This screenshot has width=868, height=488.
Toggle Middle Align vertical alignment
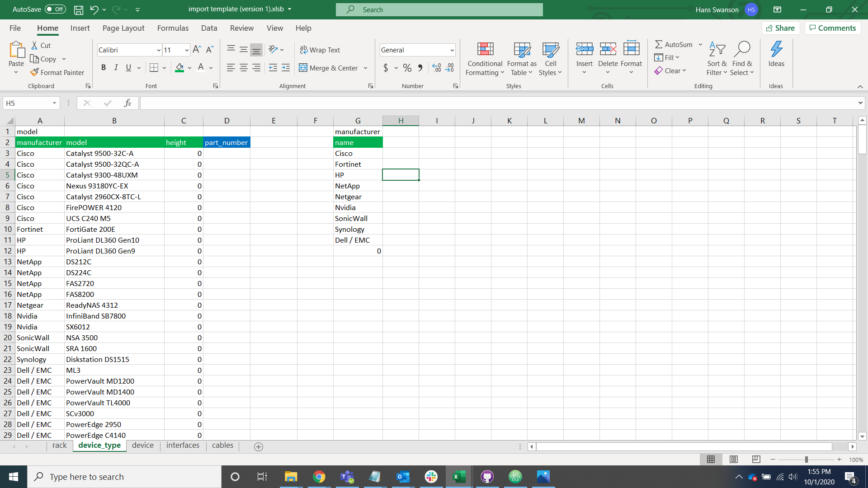(x=244, y=50)
